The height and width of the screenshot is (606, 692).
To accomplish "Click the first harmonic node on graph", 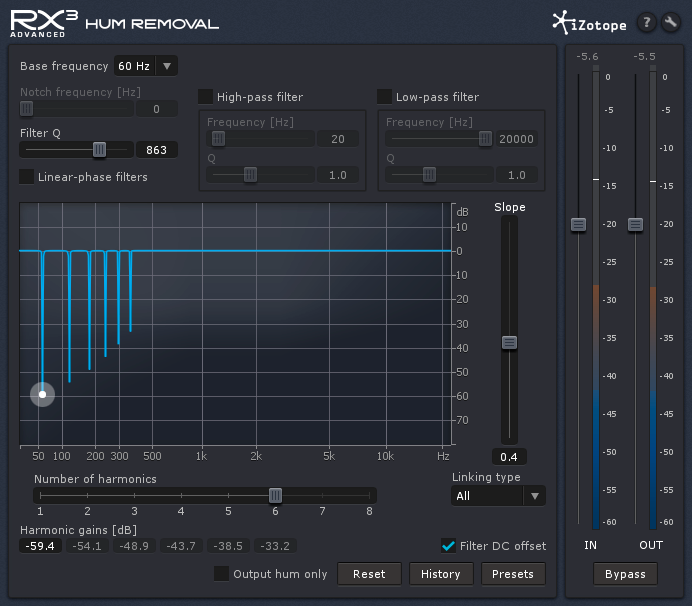I will 42,394.
